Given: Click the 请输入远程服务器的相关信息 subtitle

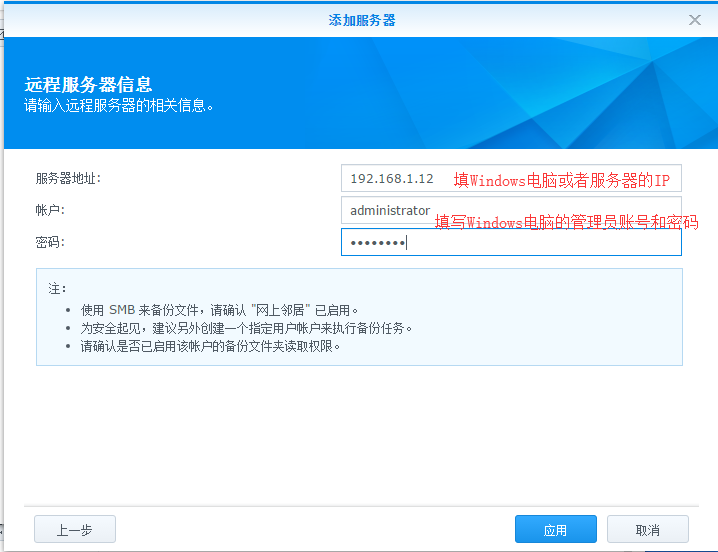Looking at the screenshot, I should (119, 105).
